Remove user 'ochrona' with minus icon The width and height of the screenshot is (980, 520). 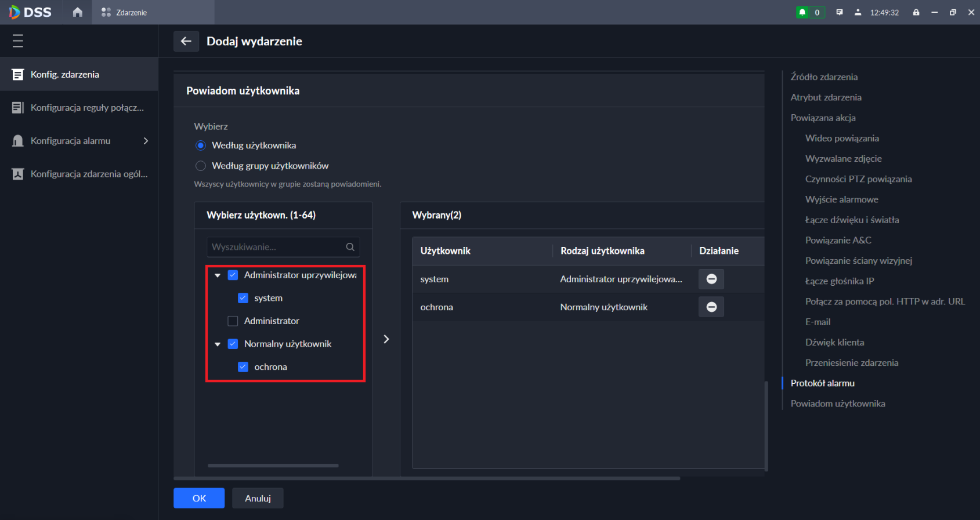click(x=711, y=307)
